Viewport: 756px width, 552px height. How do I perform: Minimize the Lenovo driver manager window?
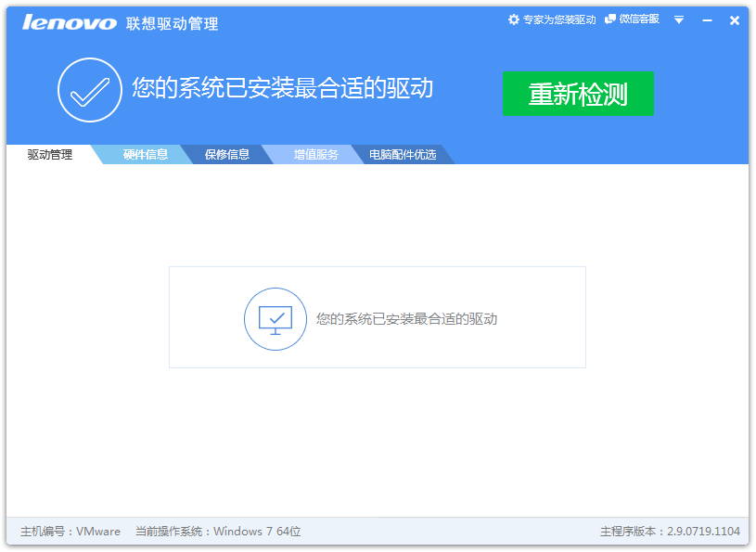[x=707, y=19]
